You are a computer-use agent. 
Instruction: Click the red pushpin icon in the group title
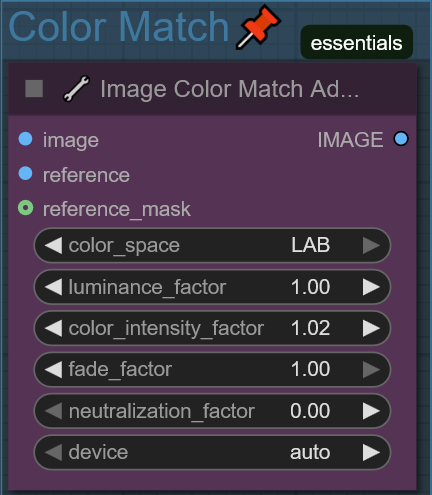(x=258, y=27)
